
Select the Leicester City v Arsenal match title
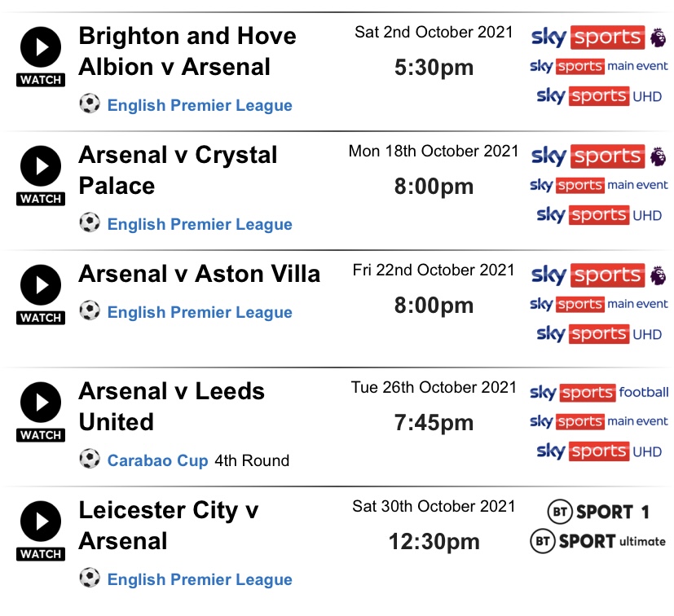169,526
